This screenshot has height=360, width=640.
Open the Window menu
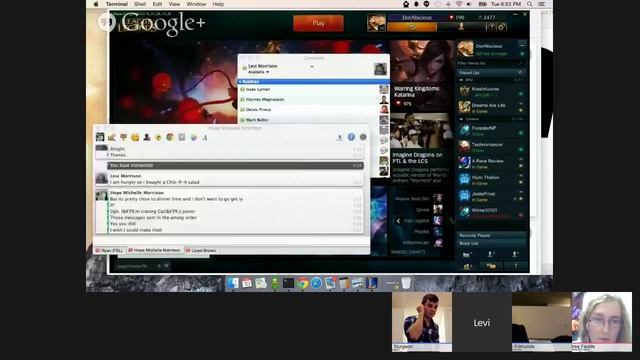[196, 4]
